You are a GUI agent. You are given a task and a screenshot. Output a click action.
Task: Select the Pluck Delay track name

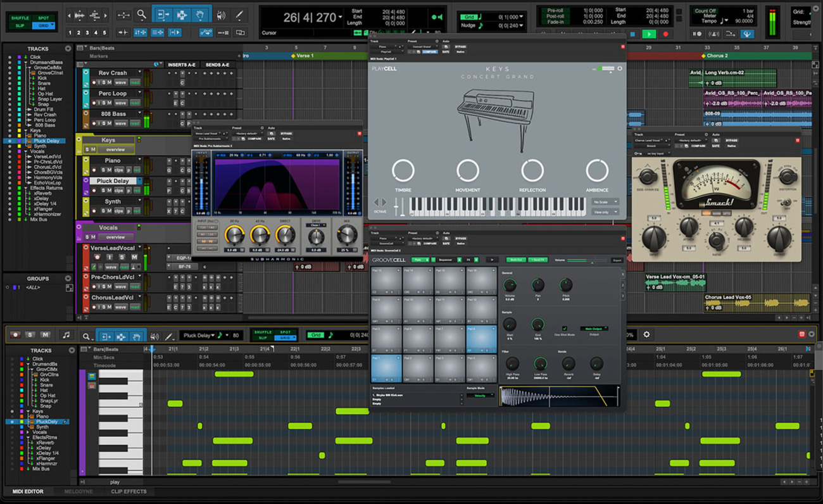[113, 181]
